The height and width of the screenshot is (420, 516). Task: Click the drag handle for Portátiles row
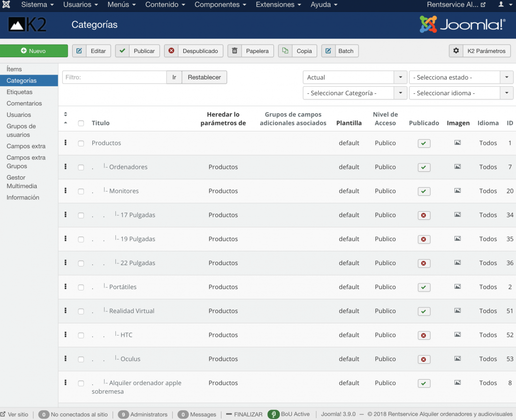tap(66, 287)
